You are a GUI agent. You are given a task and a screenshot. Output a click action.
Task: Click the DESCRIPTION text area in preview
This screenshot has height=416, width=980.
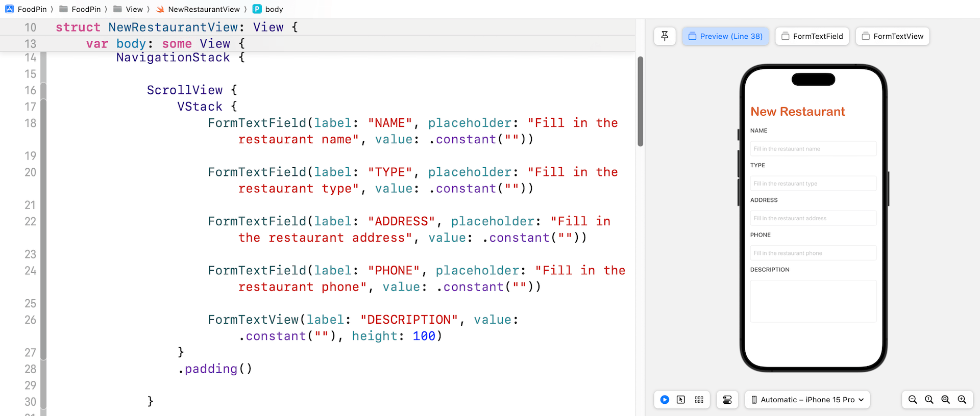click(x=813, y=301)
